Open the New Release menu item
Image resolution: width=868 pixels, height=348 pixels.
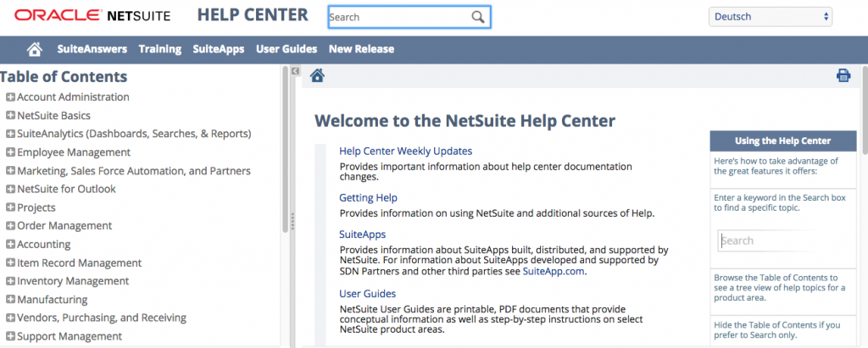tap(361, 49)
